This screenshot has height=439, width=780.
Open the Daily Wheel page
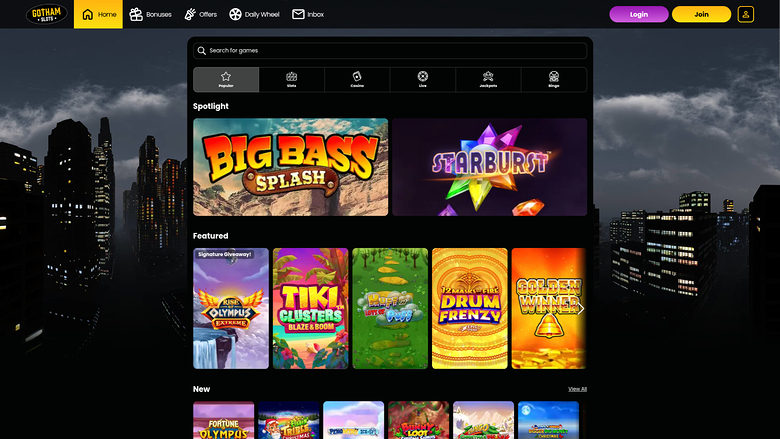click(254, 14)
